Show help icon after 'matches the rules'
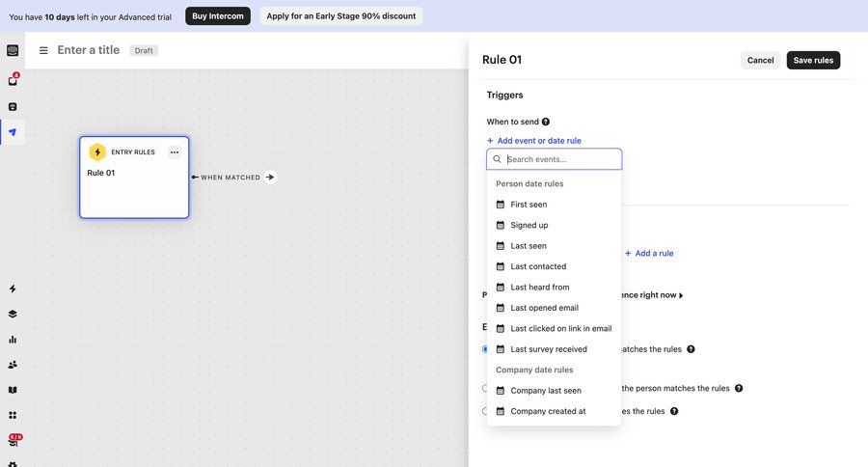 [691, 349]
